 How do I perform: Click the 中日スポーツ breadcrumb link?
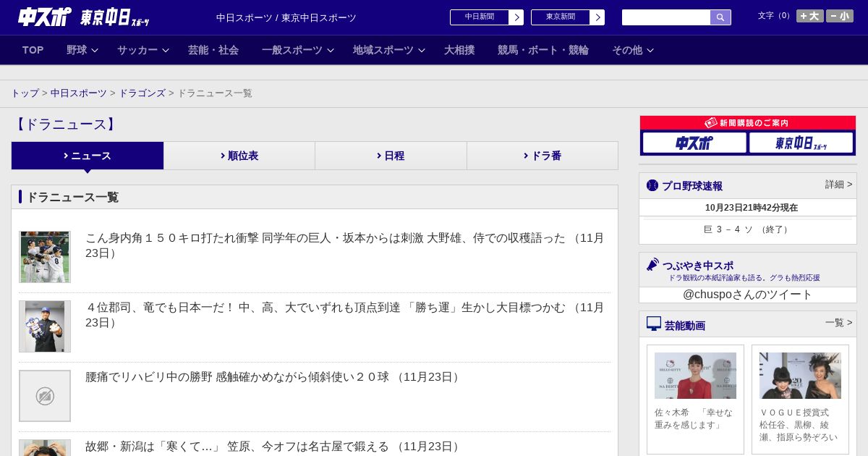79,93
